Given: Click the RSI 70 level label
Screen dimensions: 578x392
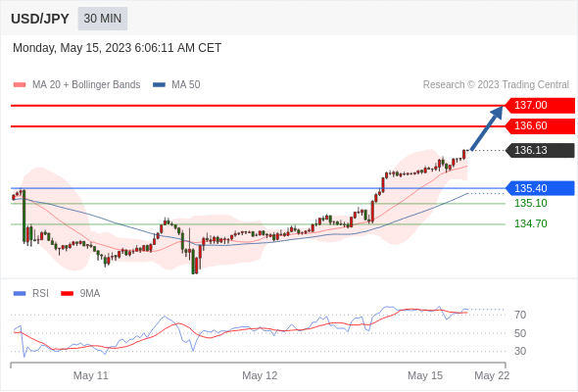Looking at the screenshot, I should click(x=520, y=315).
